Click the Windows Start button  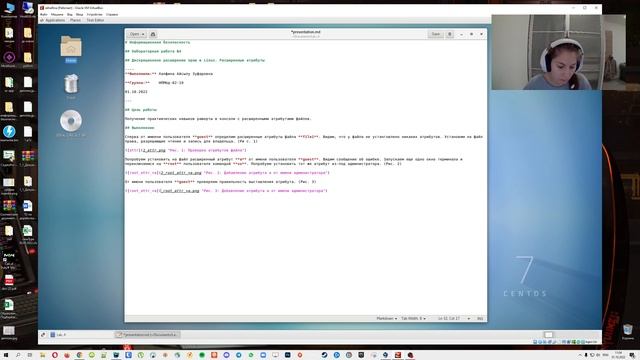tap(6, 355)
